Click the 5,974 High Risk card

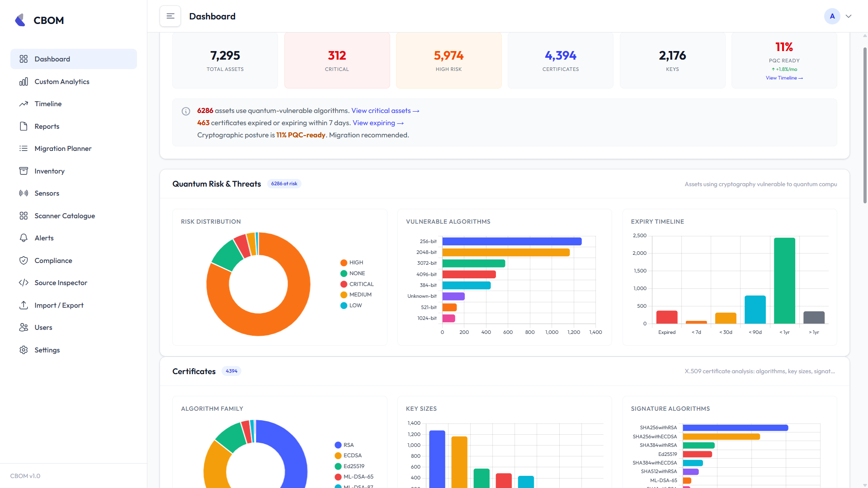(448, 60)
